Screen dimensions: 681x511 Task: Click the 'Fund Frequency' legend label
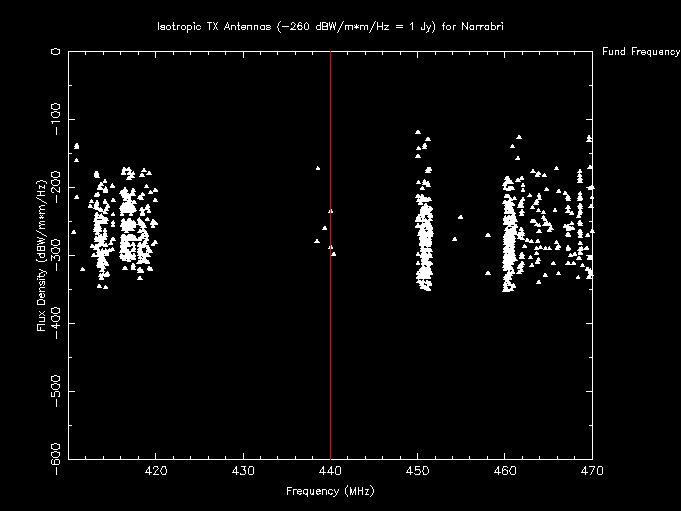click(x=641, y=52)
